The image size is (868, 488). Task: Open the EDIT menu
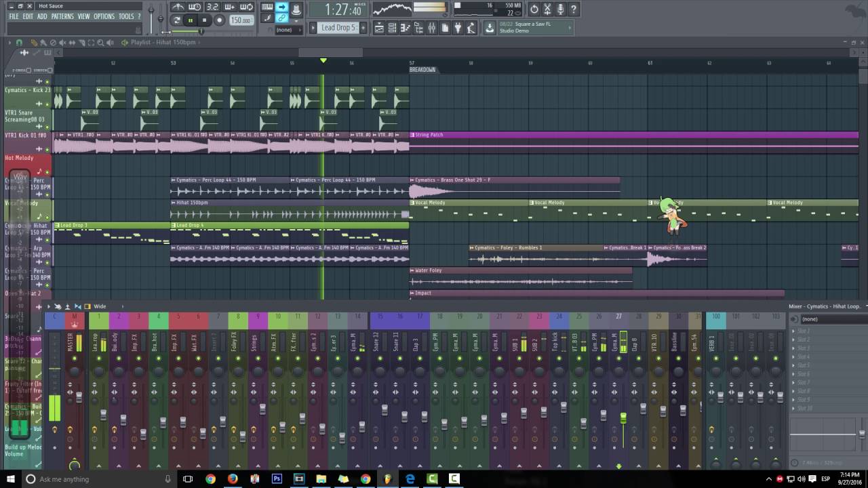(28, 16)
